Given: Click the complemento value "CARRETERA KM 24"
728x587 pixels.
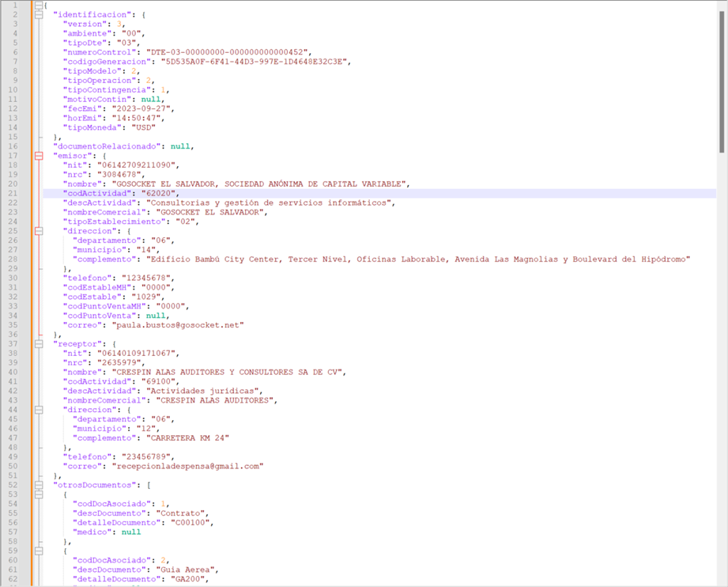Looking at the screenshot, I should tap(187, 438).
